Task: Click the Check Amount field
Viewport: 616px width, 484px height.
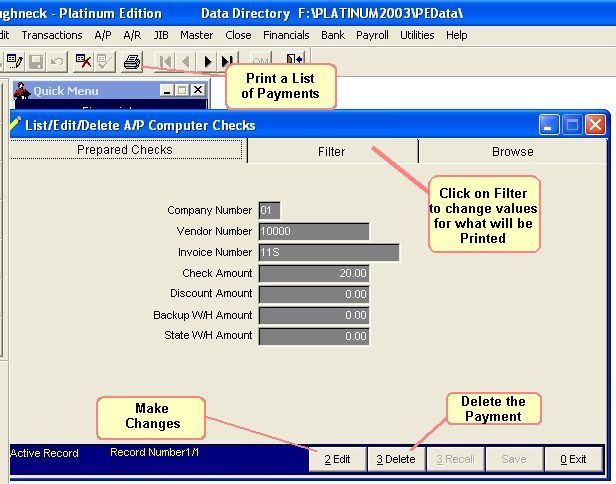Action: pyautogui.click(x=314, y=273)
